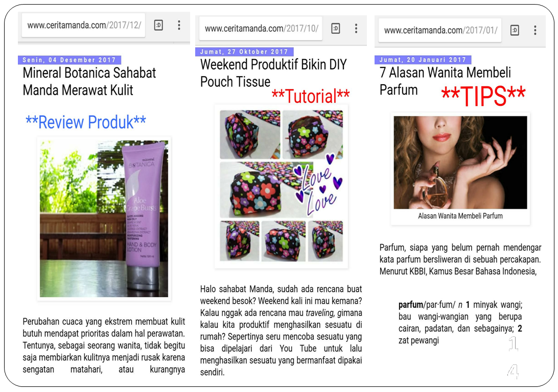Open three-dot menu in 2017/01 browser
Viewport: 558px width, 392px height.
(535, 30)
